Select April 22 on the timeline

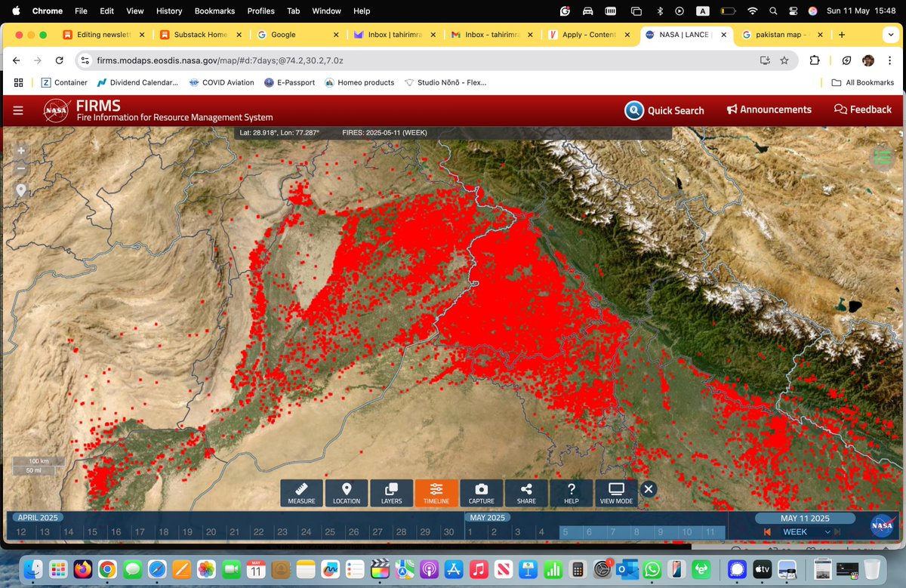pos(258,532)
